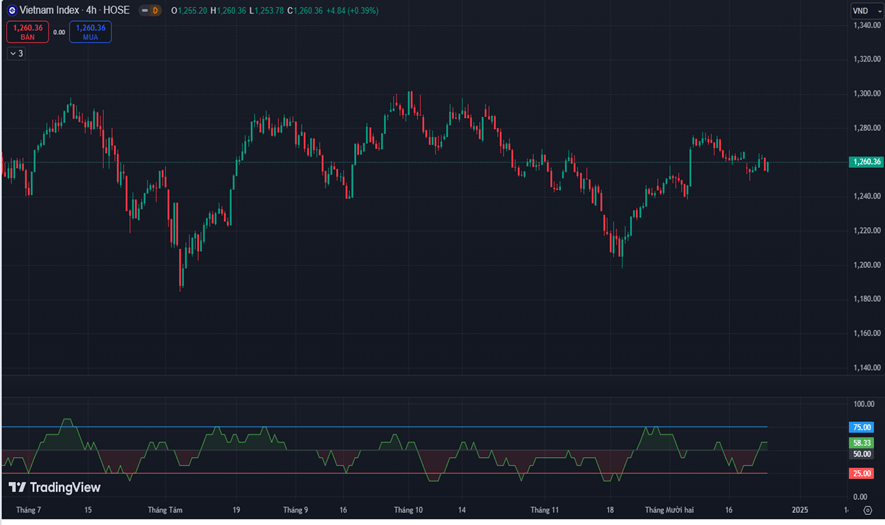The image size is (885, 525).
Task: Click the Vietnam Index 4h HOSE title
Action: point(75,10)
